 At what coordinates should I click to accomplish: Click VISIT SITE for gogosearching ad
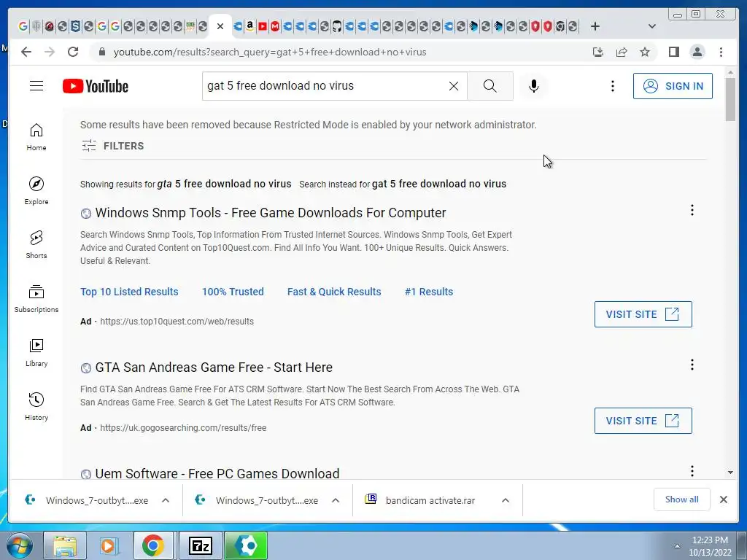pyautogui.click(x=643, y=421)
